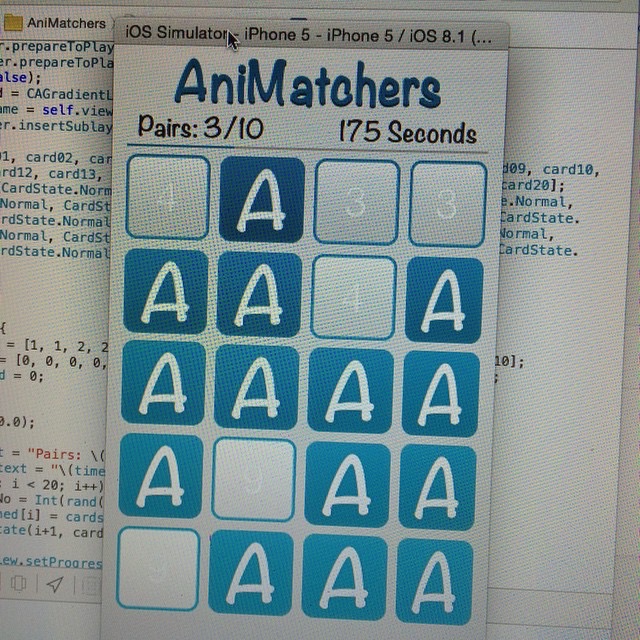
Task: Flip the third A card in the third row
Action: (350, 391)
